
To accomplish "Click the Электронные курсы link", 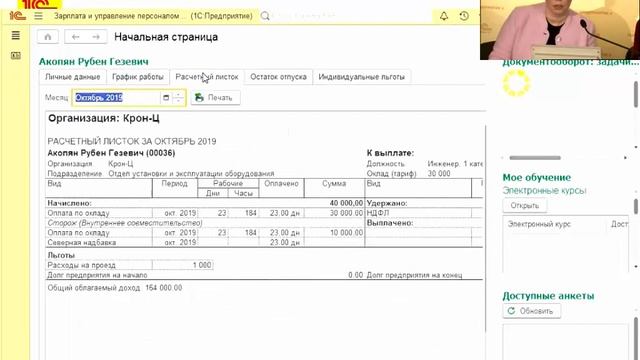I will click(544, 191).
